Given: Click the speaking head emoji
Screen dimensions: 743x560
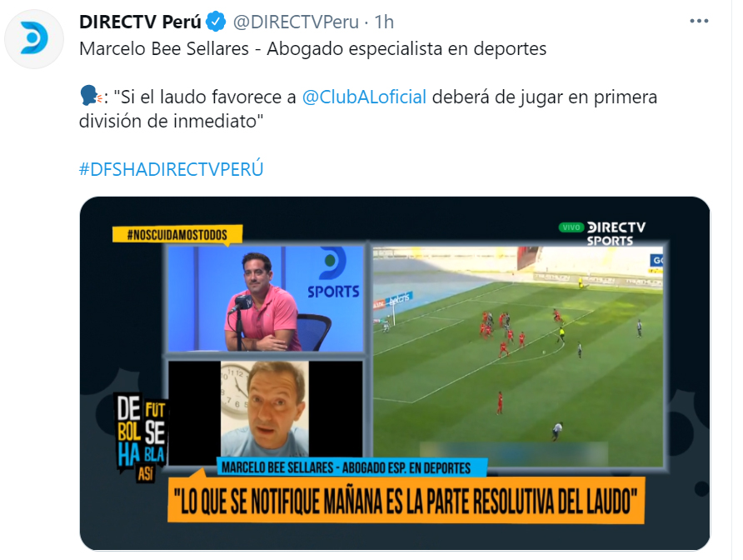Looking at the screenshot, I should tap(91, 97).
